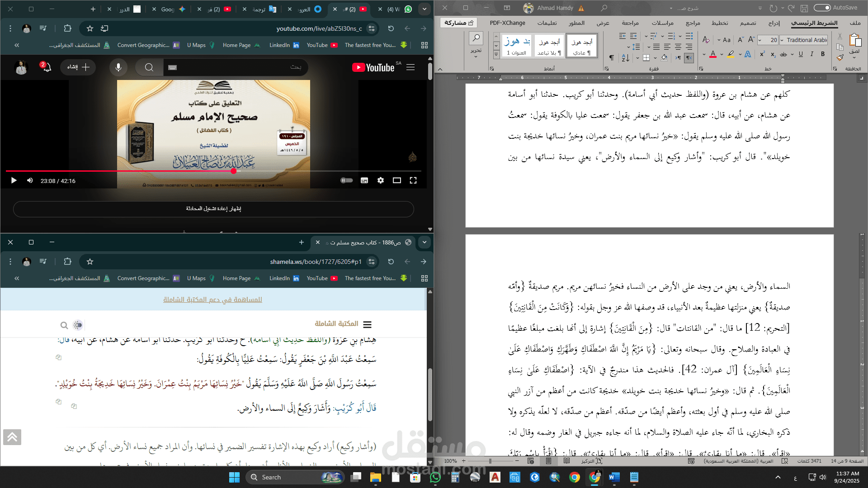
Task: Click the Word Find magnifier in editing group
Action: [476, 38]
